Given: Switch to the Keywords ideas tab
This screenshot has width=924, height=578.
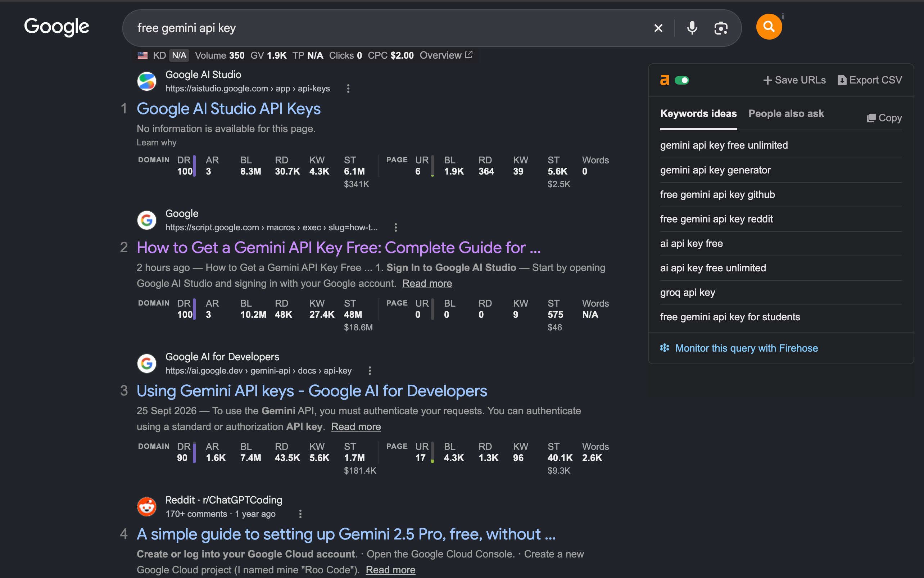Looking at the screenshot, I should tap(698, 114).
